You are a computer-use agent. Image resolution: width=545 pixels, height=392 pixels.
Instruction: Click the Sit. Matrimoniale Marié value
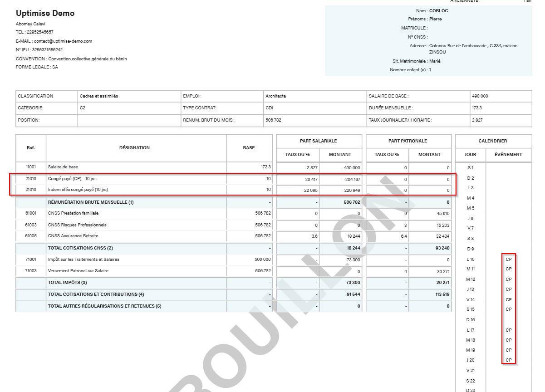click(435, 61)
